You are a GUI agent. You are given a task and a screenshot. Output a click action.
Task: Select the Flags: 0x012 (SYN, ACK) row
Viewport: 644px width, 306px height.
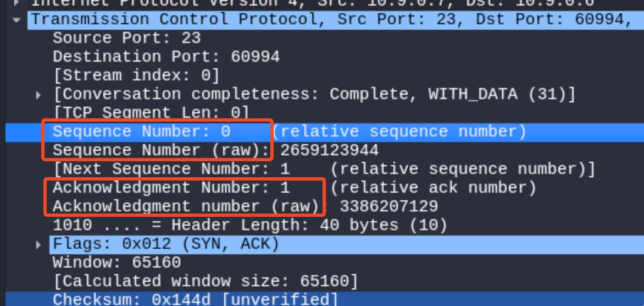tap(166, 244)
